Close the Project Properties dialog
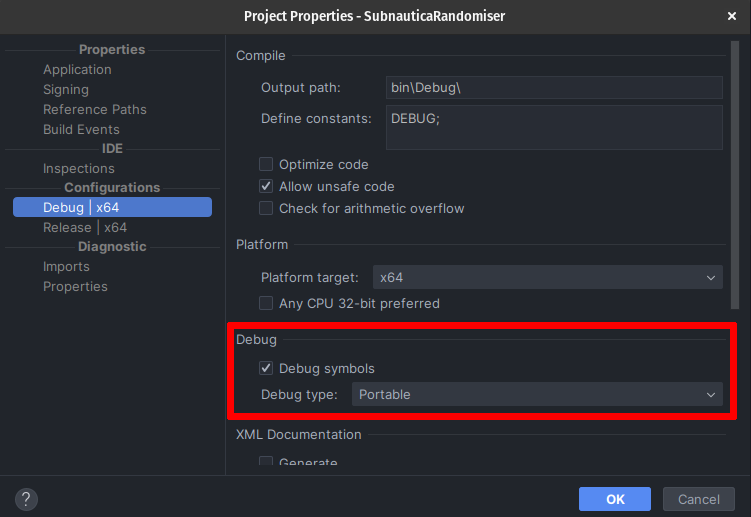This screenshot has height=517, width=751. coord(731,16)
